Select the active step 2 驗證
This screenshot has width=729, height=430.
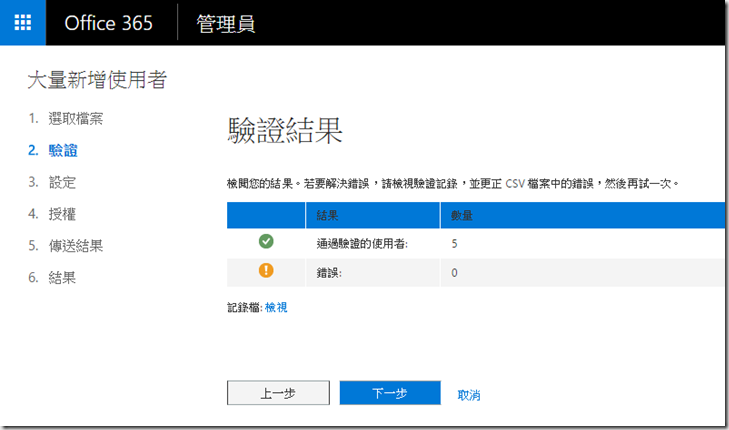click(63, 151)
